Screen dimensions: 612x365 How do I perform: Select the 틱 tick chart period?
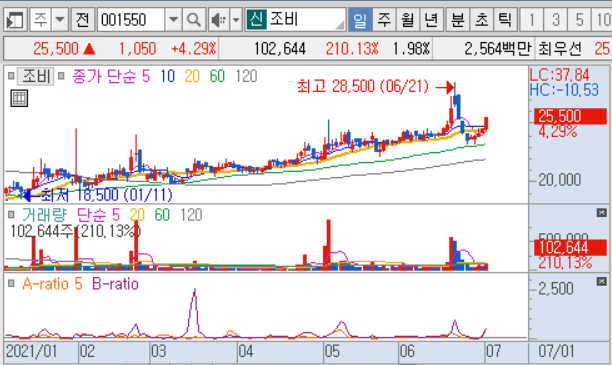click(x=505, y=20)
